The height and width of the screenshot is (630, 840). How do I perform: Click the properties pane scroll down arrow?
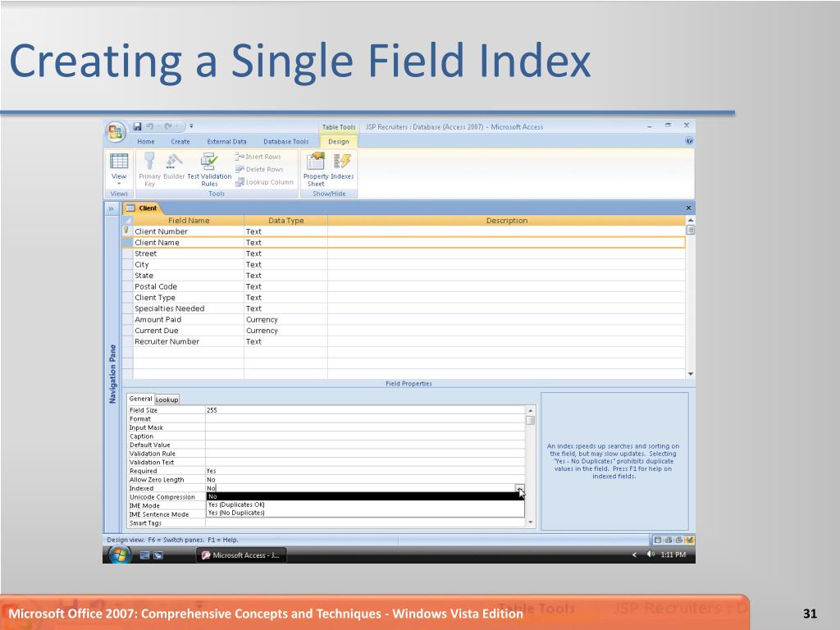(531, 523)
